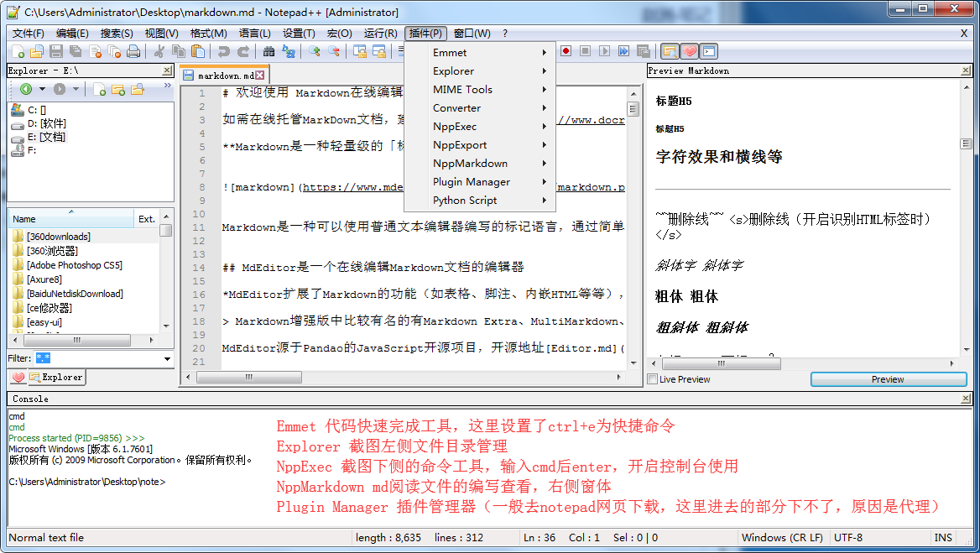Save the current file via toolbar
This screenshot has width=980, height=553.
pos(56,51)
